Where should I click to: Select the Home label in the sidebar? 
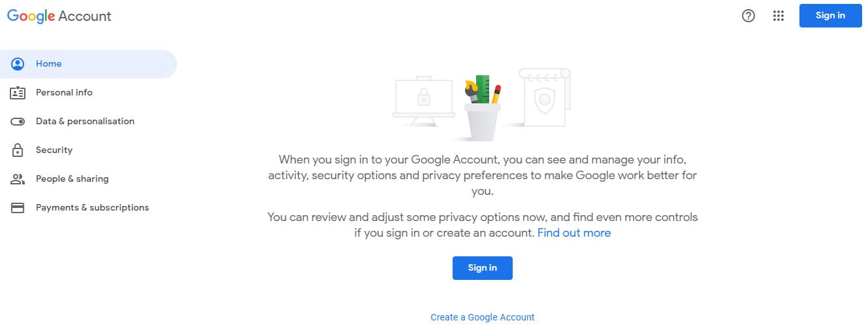(49, 64)
